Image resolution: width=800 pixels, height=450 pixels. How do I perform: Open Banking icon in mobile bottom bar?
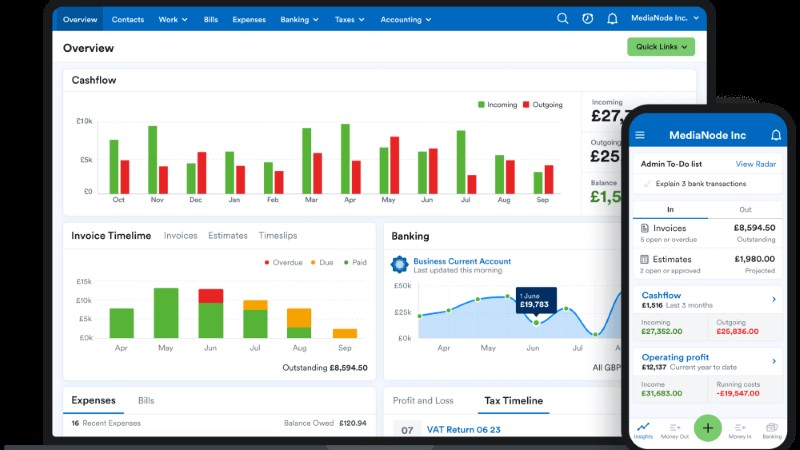(x=772, y=430)
